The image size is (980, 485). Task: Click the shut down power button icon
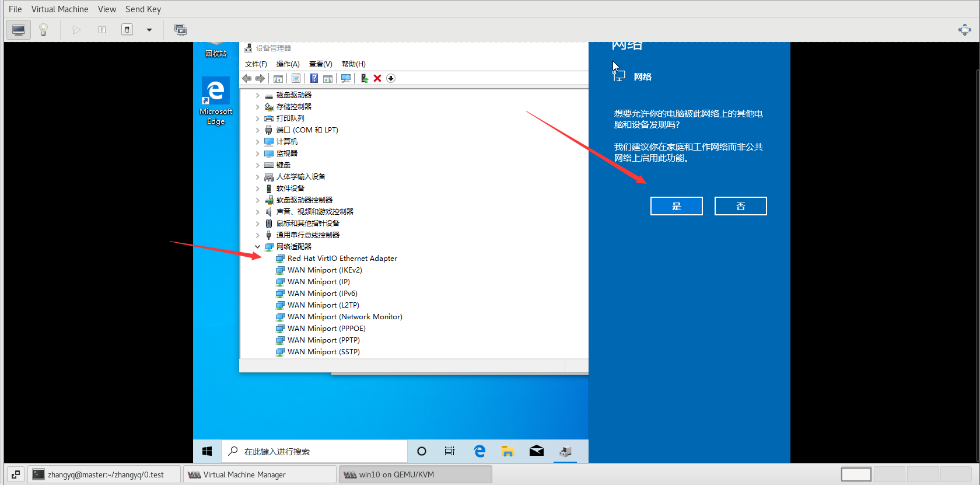pos(127,30)
